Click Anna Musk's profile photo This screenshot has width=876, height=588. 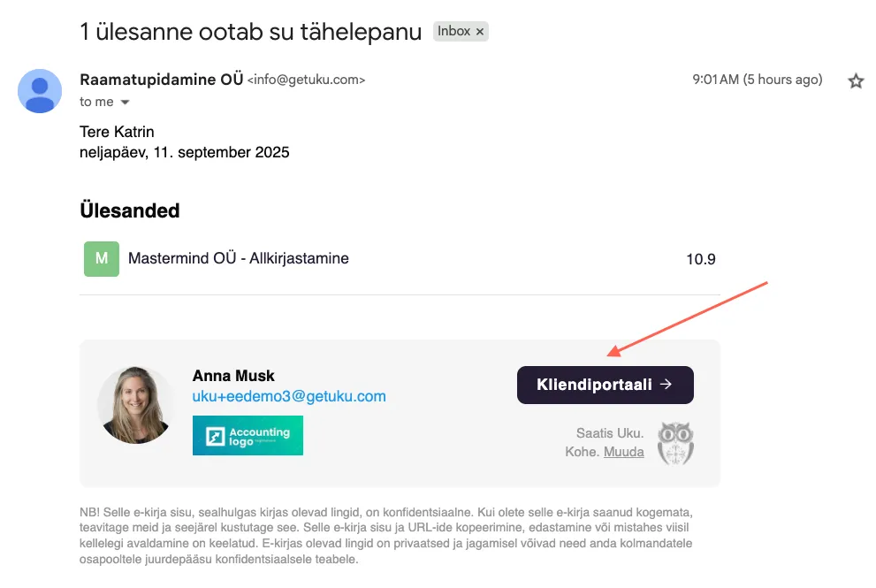point(136,404)
